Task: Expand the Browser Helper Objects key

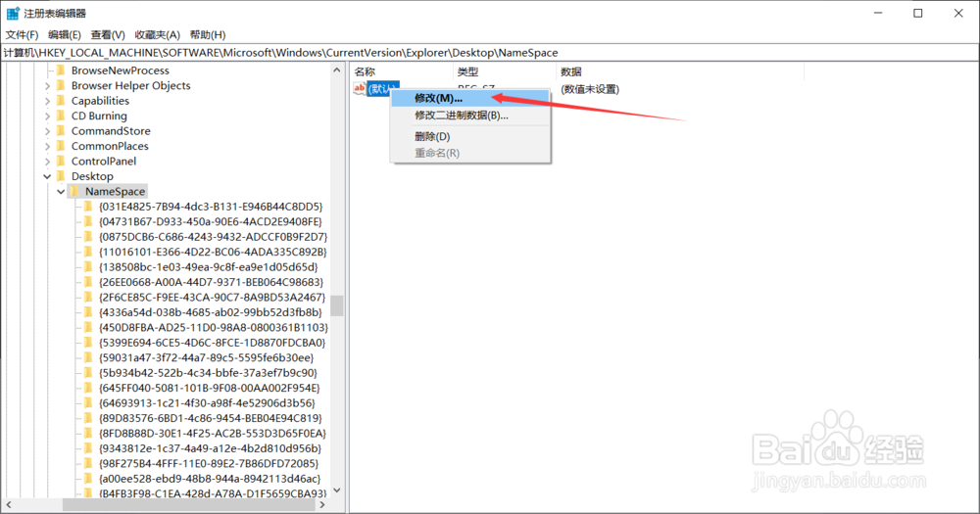Action: (x=47, y=85)
